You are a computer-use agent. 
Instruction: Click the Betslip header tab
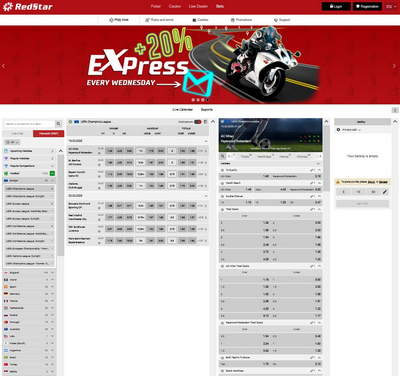362,122
